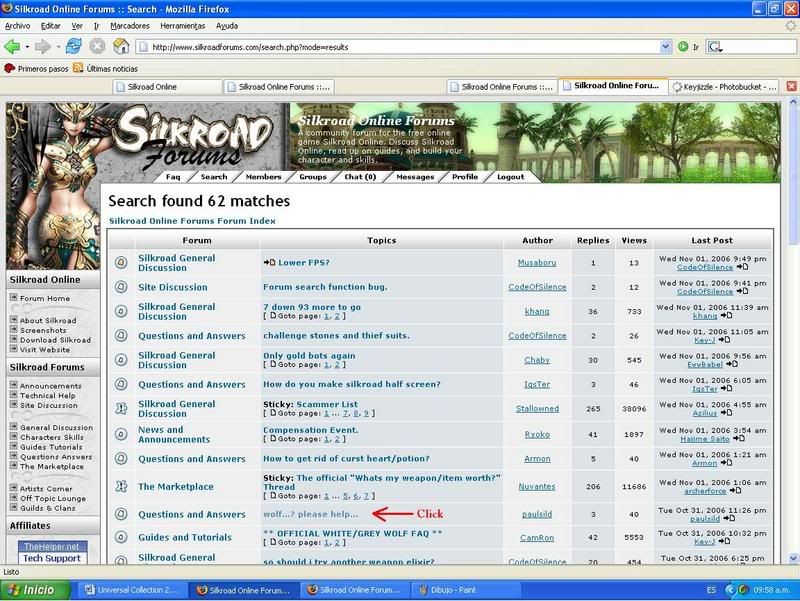Screen dimensions: 800x601
Task: Click the Google search engine icon
Action: tap(714, 47)
